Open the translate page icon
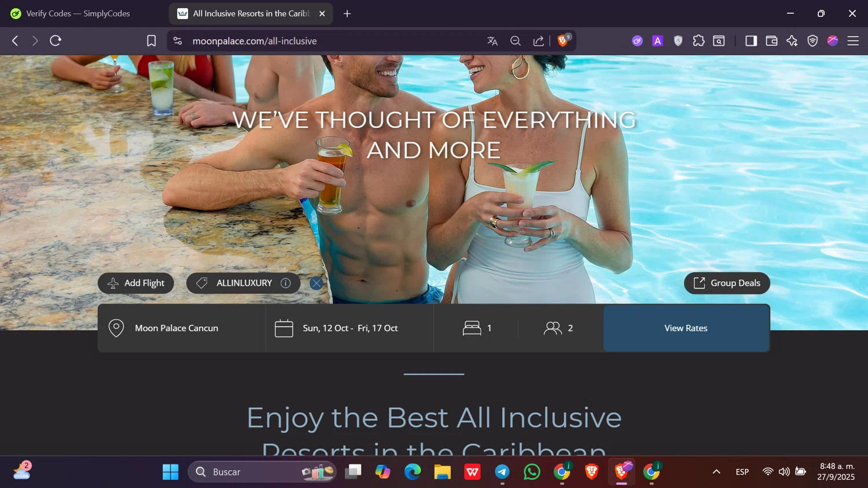Image resolution: width=868 pixels, height=488 pixels. [x=492, y=40]
